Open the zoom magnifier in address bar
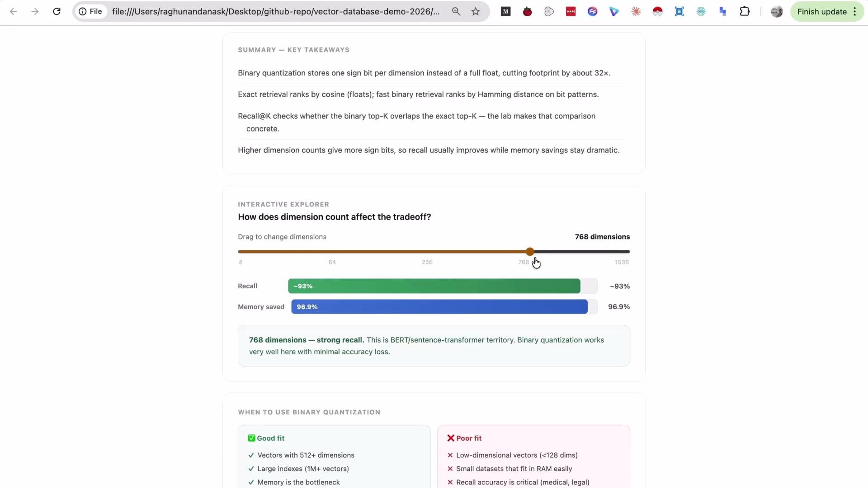Image resolution: width=868 pixels, height=488 pixels. coord(456,12)
